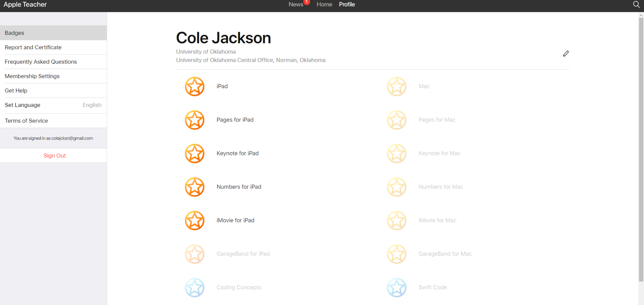Click the GarageBand for Mac badge star

397,254
